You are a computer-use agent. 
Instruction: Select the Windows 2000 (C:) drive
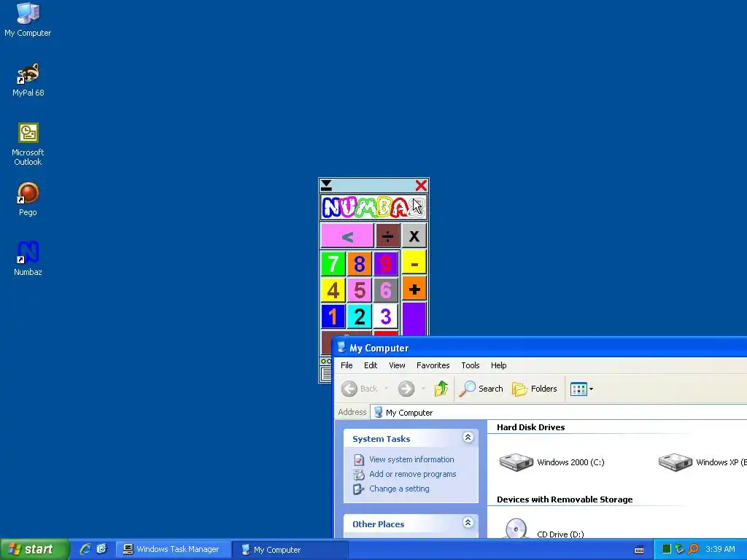click(x=551, y=462)
